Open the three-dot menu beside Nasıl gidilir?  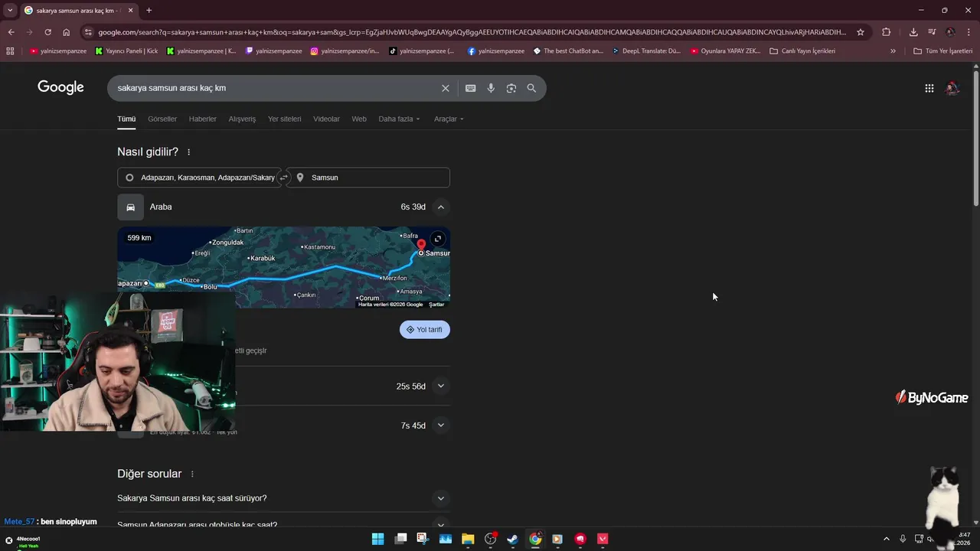[188, 152]
